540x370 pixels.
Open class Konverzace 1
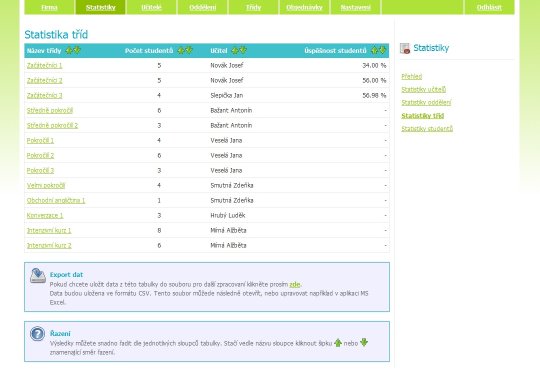tap(45, 216)
